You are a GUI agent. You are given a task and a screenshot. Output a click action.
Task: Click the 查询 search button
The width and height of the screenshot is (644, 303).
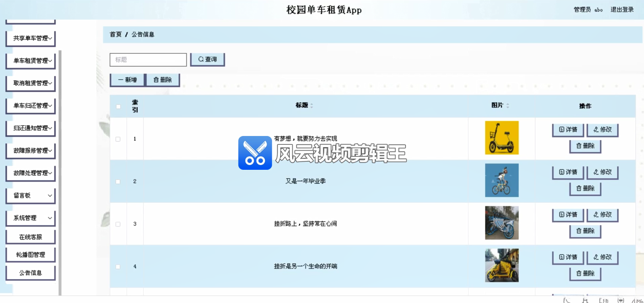tap(207, 59)
